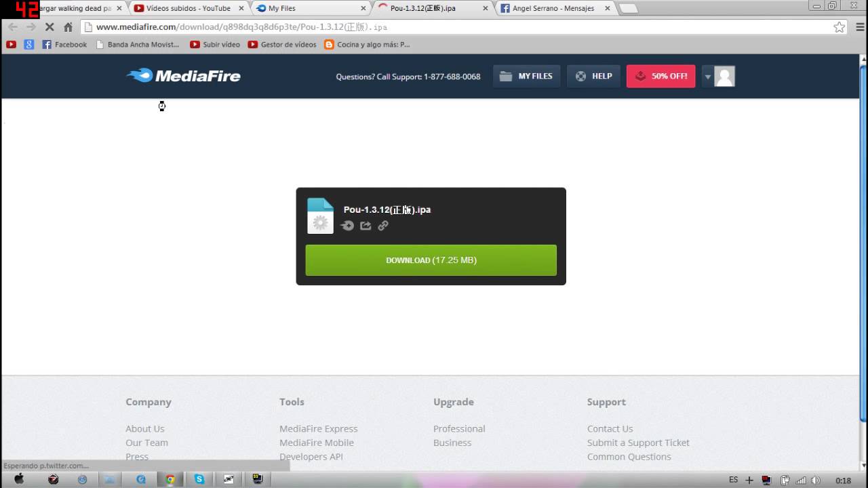Click the HELP header button
This screenshot has width=868, height=488.
point(593,76)
